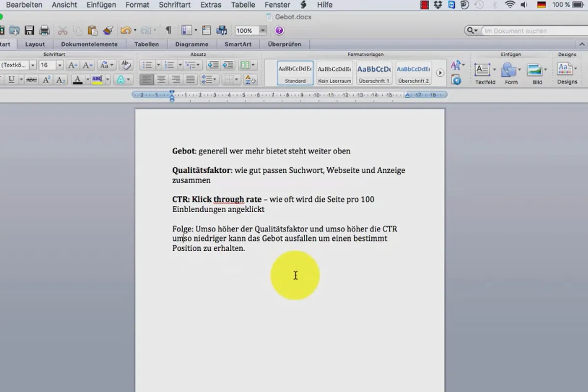Toggle numbered list formatting
Viewport: 588px width, 392px height.
click(x=170, y=65)
